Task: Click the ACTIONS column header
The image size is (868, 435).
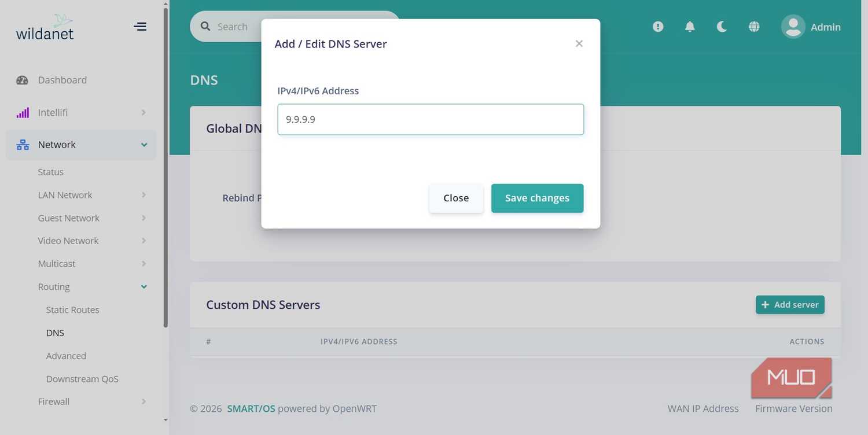Action: (x=807, y=342)
